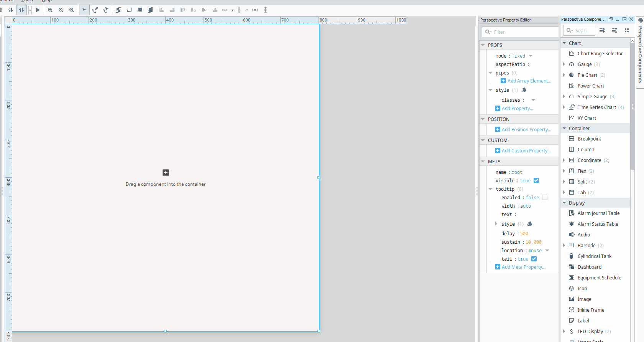Select the Column container component
Screen dimensions: 644x342
[586, 150]
